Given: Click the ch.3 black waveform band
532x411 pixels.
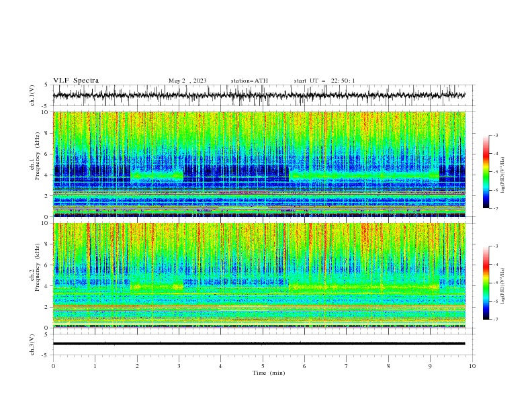Looking at the screenshot, I should coord(259,344).
